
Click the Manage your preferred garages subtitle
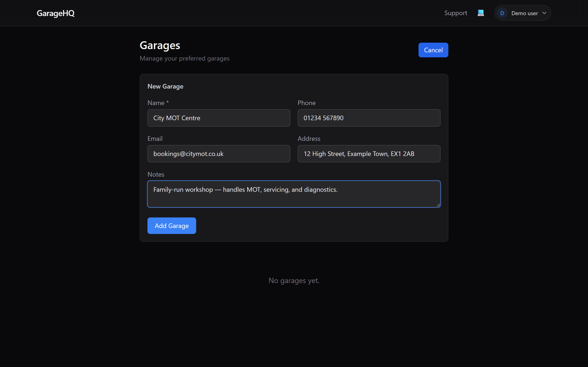tap(184, 58)
